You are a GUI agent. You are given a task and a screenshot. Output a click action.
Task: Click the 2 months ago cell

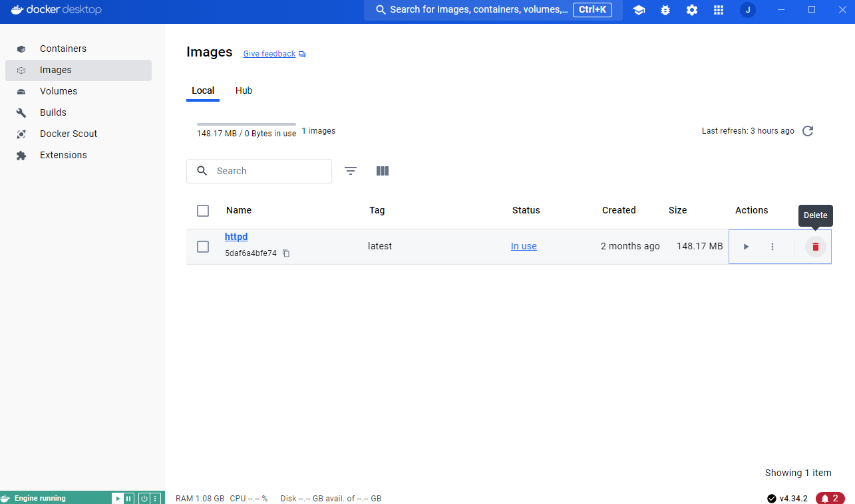tap(630, 246)
